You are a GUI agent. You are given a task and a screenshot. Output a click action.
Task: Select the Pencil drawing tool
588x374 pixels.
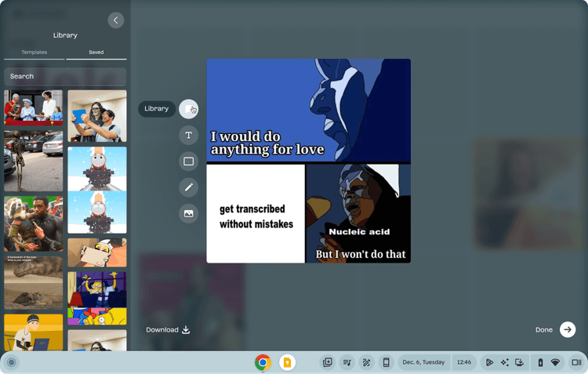point(189,187)
